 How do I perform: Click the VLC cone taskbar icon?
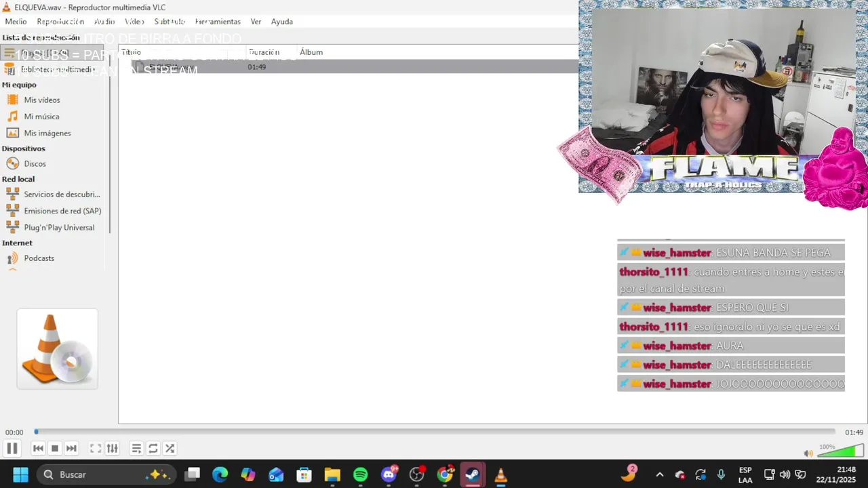(x=500, y=474)
